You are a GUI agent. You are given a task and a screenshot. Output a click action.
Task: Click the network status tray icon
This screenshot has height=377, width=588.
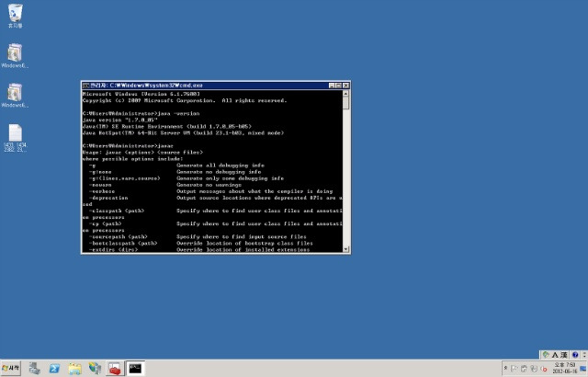point(534,369)
